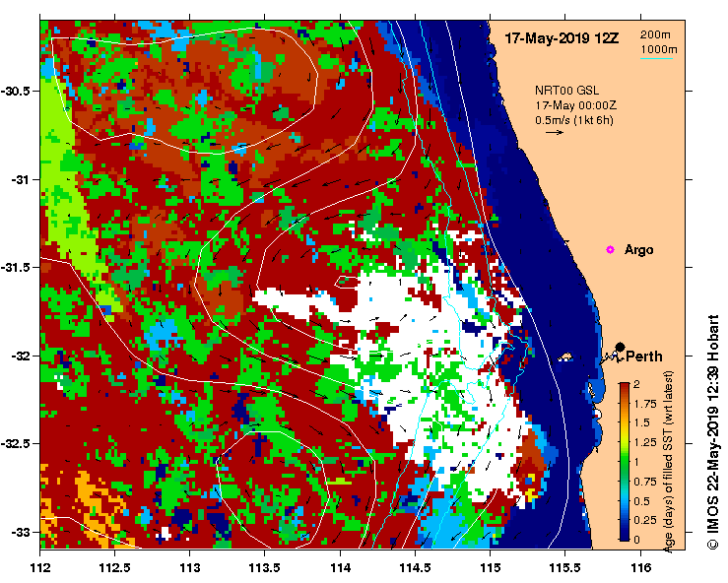Click the NRT00 GSL label
This screenshot has height=583, width=728.
pos(566,91)
